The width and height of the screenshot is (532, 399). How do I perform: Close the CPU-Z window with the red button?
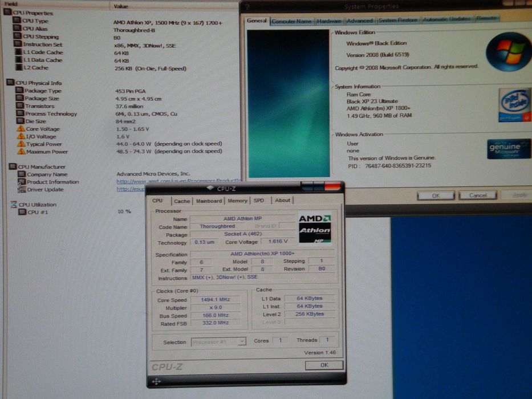pyautogui.click(x=332, y=186)
